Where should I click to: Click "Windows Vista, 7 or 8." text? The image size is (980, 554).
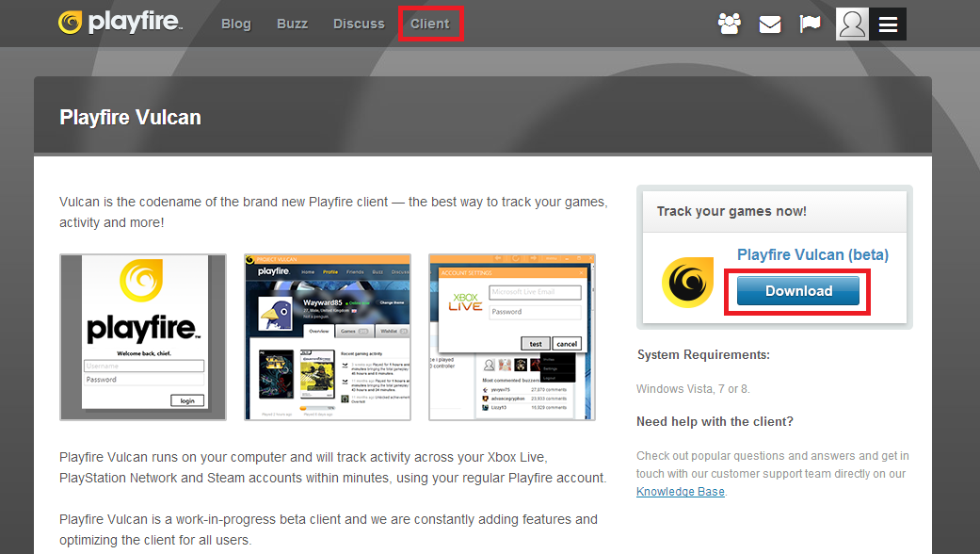tap(693, 389)
